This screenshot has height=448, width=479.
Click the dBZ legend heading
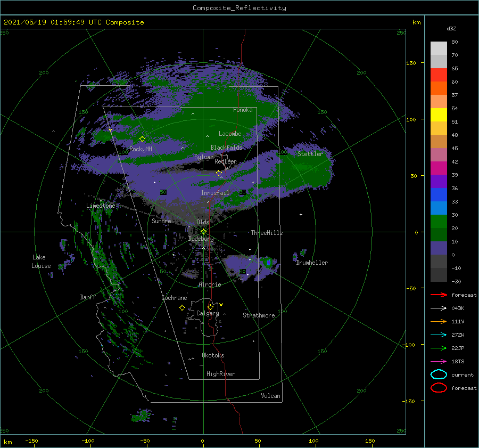[x=451, y=28]
